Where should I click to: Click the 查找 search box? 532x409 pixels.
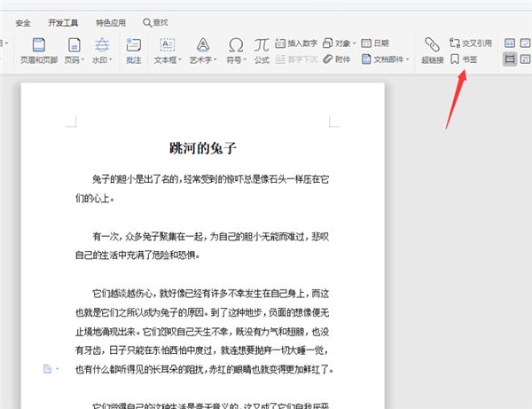tap(155, 21)
